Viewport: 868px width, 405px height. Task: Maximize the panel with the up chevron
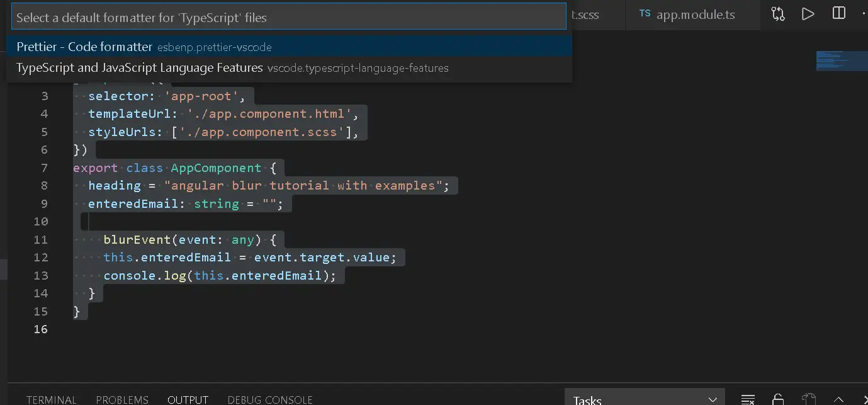point(838,399)
